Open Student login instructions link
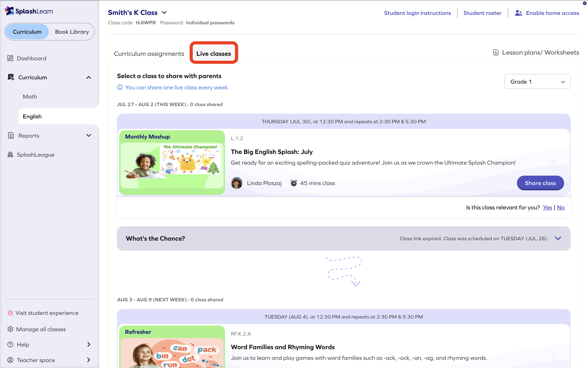 (x=418, y=13)
